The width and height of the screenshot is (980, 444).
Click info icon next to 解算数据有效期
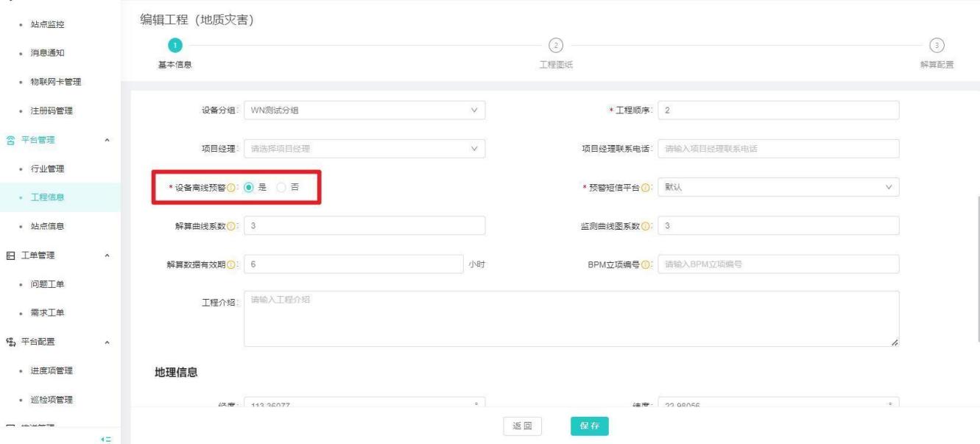point(232,265)
